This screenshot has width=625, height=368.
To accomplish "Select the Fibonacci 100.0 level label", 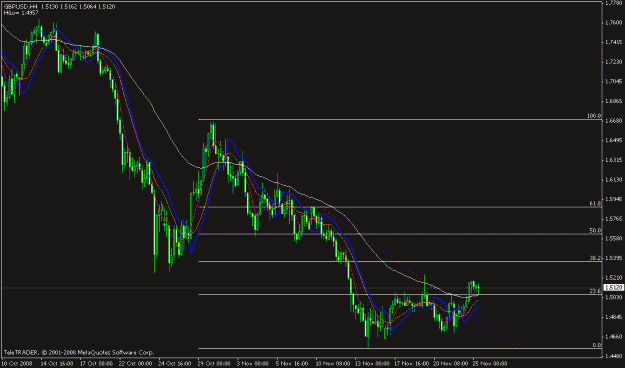I will [594, 116].
